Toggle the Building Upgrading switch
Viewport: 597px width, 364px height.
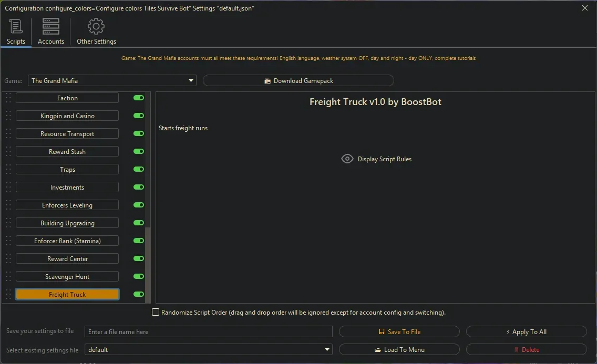[x=139, y=223]
